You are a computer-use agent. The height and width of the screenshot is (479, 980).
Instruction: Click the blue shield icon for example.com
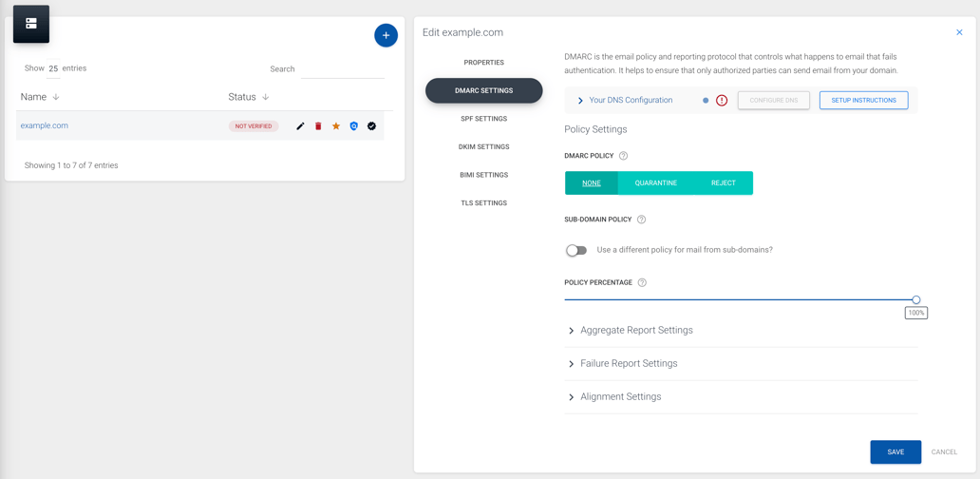[354, 126]
